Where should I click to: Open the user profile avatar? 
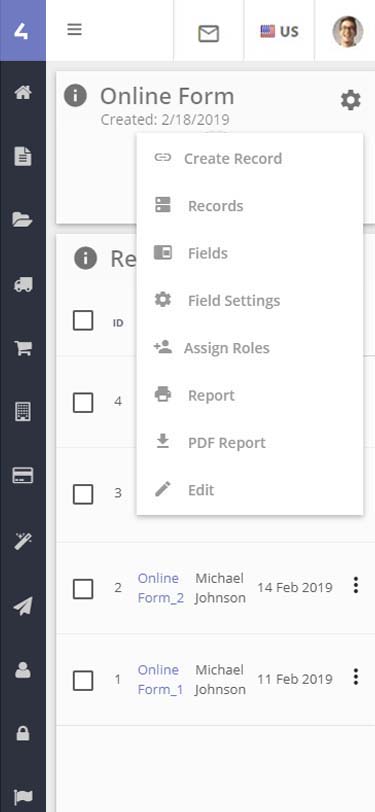348,31
